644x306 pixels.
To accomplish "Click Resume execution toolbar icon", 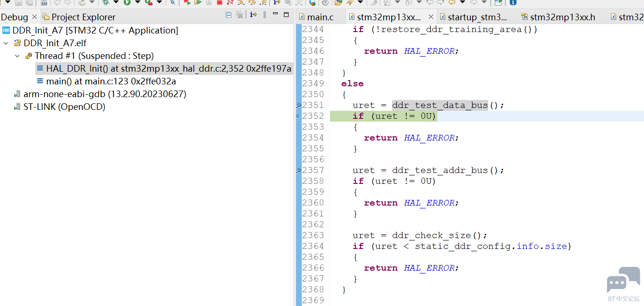I will pos(198,2).
